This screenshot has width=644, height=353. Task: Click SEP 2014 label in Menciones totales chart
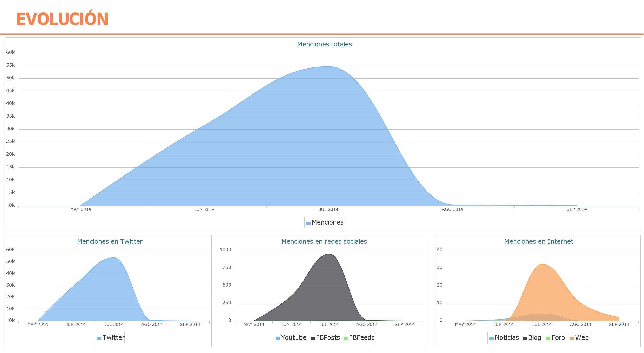pyautogui.click(x=576, y=209)
